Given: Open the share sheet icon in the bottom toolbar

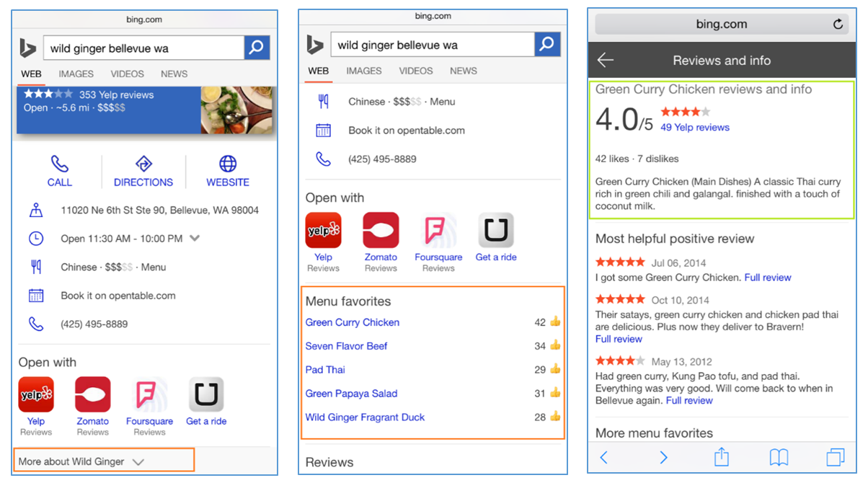Looking at the screenshot, I should coord(721,456).
